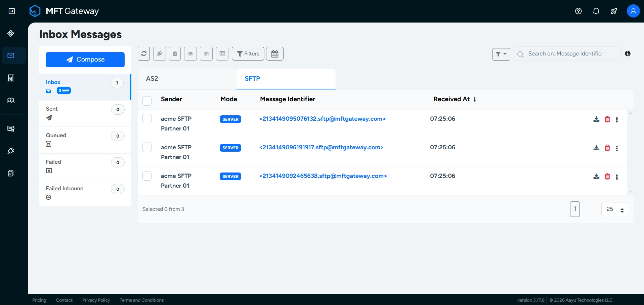Open message link 2134149096191917.sftp@mftgateway.com
The image size is (644, 305).
pyautogui.click(x=321, y=147)
